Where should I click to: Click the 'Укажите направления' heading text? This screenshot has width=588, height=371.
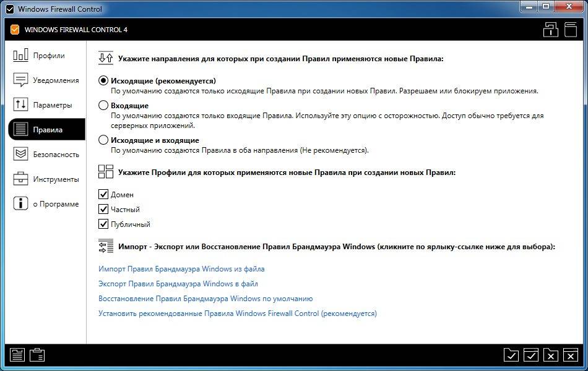[281, 59]
